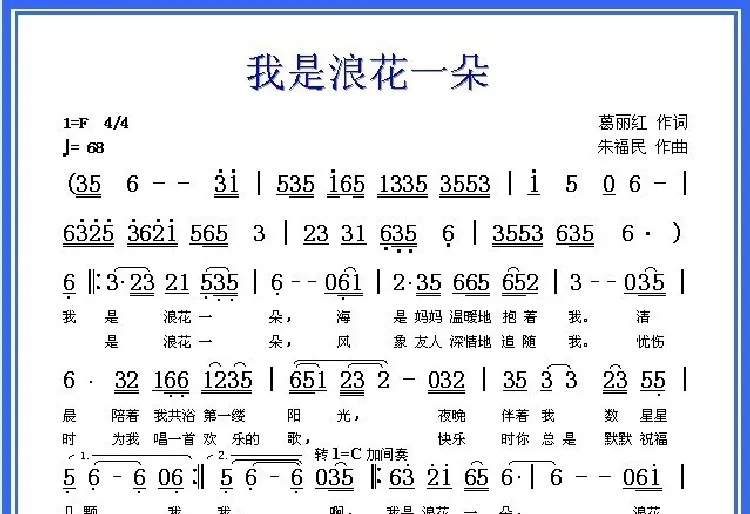
Task: Click the lyric word 默默
Action: (x=618, y=439)
